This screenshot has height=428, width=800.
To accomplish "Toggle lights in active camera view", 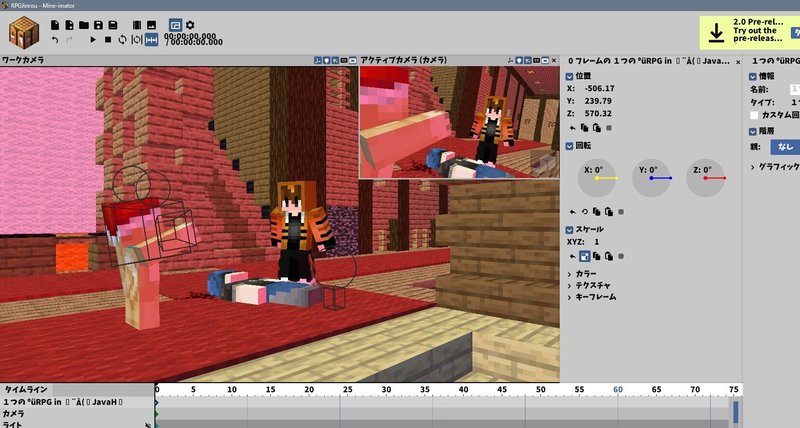I will pyautogui.click(x=519, y=60).
